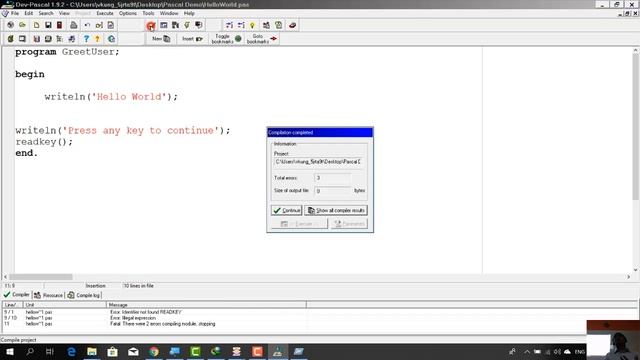Click the yellow light bulb toolbar icon
640x360 pixels.
coord(252,25)
